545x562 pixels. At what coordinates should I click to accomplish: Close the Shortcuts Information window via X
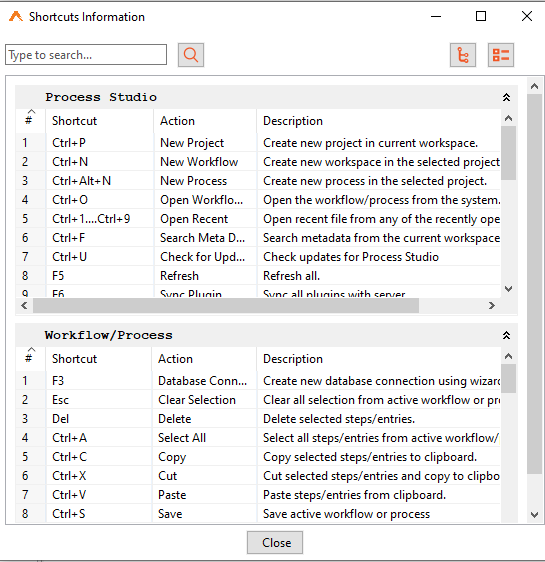(x=527, y=16)
